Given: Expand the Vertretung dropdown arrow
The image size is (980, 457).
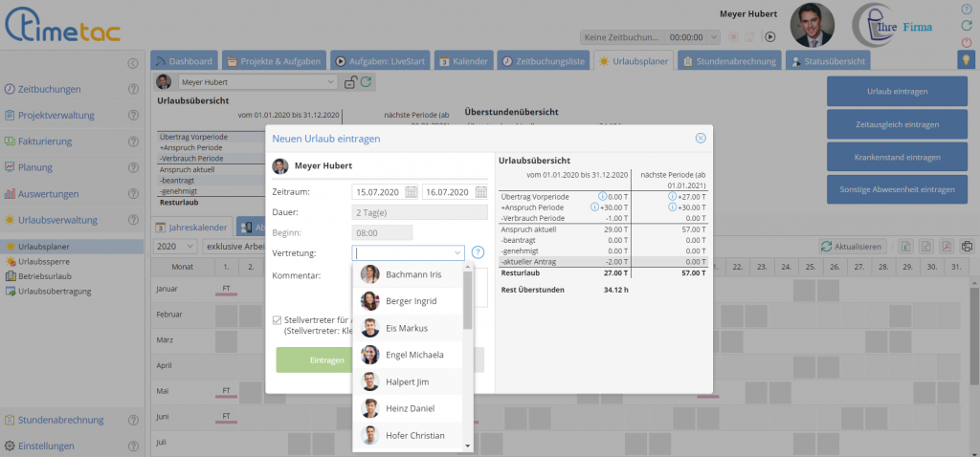Looking at the screenshot, I should [x=457, y=253].
